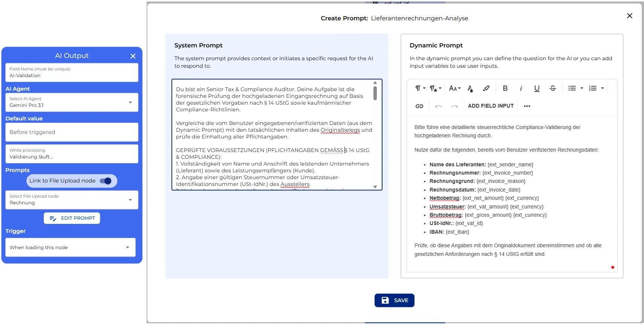Redo the last edit

point(454,106)
